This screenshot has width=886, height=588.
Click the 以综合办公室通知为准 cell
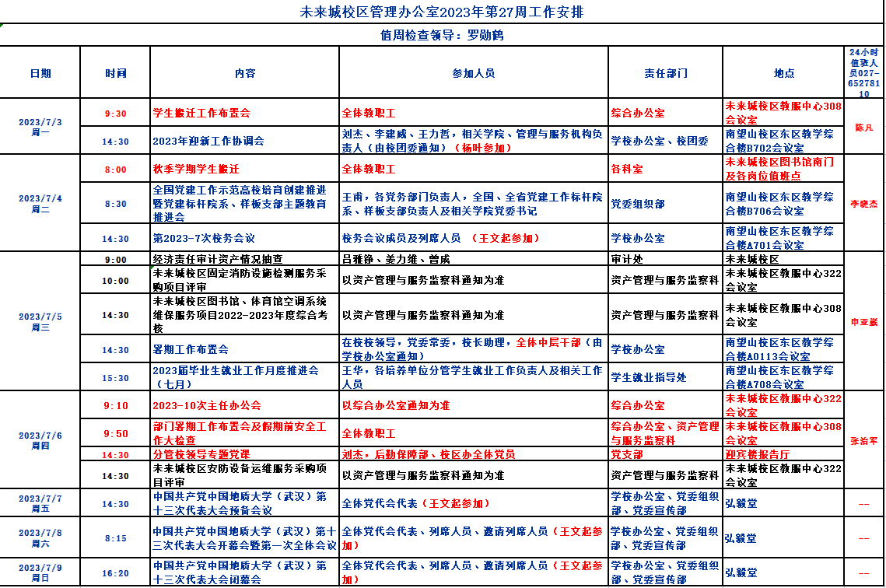[474, 405]
